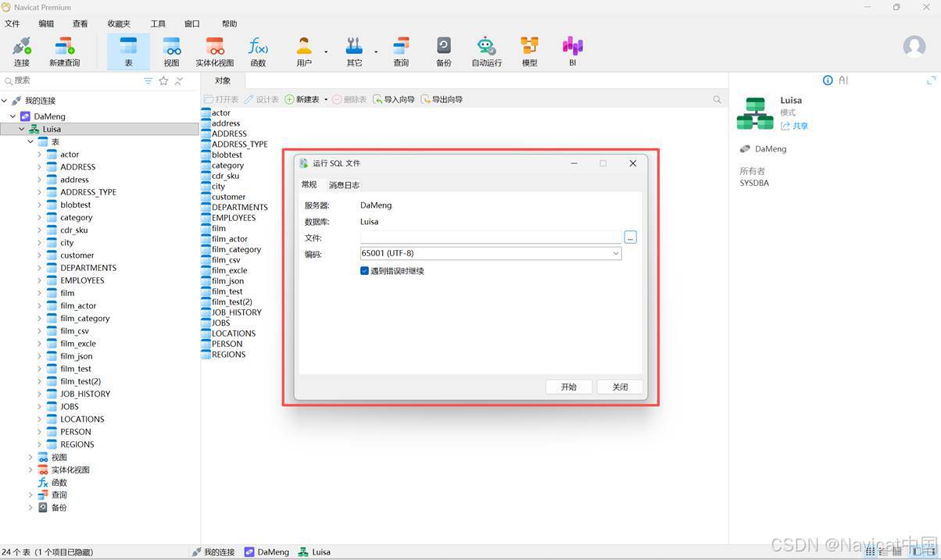The height and width of the screenshot is (560, 941).
Task: Click 新建表 new table button
Action: click(302, 99)
